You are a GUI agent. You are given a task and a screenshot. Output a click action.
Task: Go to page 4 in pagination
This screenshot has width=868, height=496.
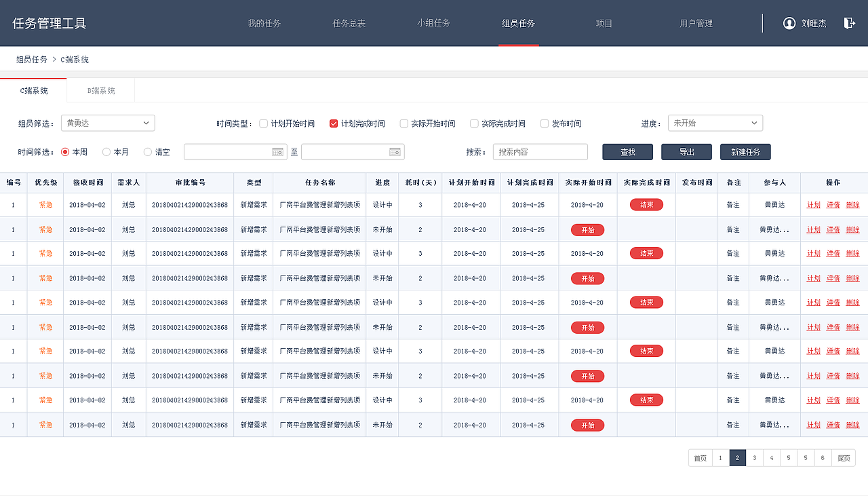[x=771, y=457]
